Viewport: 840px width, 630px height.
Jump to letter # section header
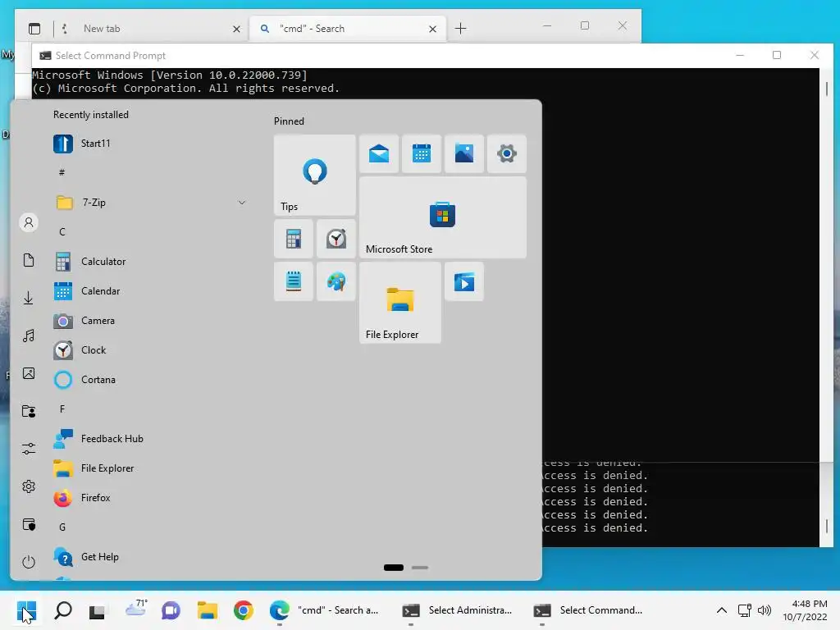pyautogui.click(x=62, y=172)
